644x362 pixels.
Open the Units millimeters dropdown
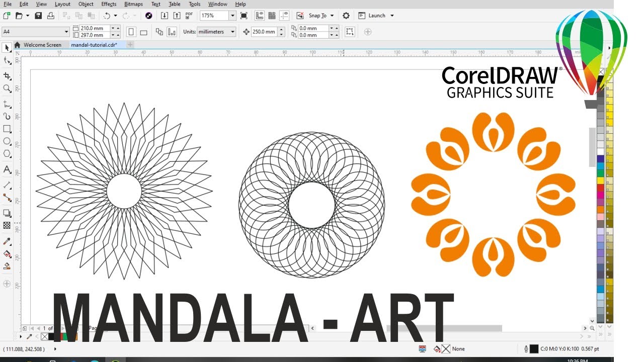coord(232,32)
